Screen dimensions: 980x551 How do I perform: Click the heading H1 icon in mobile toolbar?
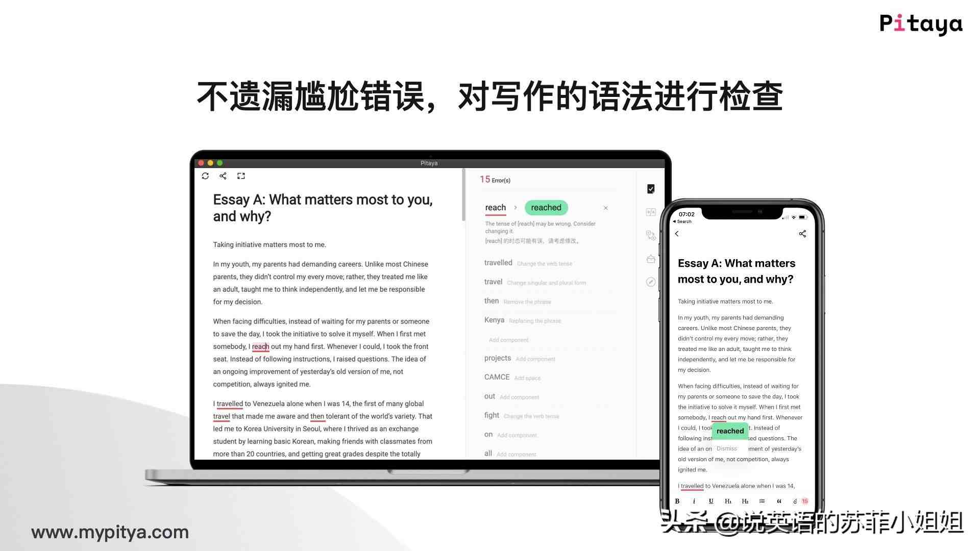(727, 500)
